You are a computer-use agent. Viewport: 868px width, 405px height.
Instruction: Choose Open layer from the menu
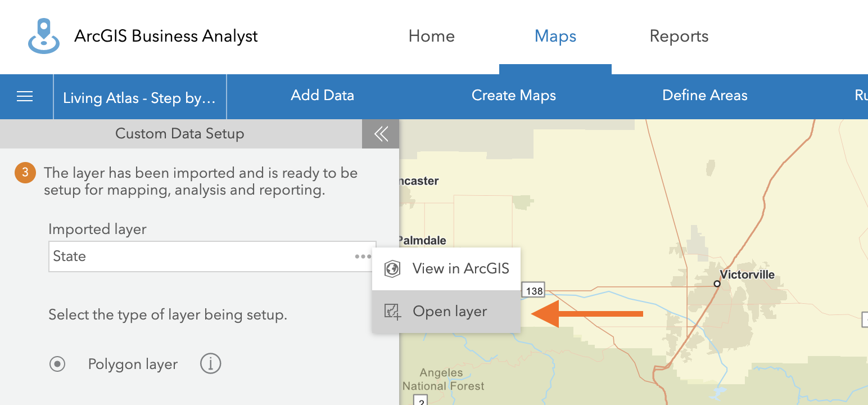tap(449, 312)
